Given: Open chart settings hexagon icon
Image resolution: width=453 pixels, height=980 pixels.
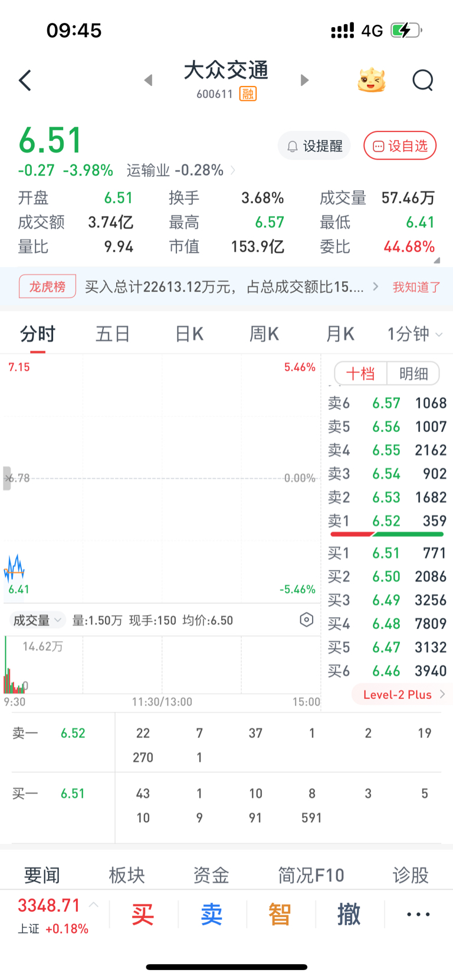Looking at the screenshot, I should [306, 619].
